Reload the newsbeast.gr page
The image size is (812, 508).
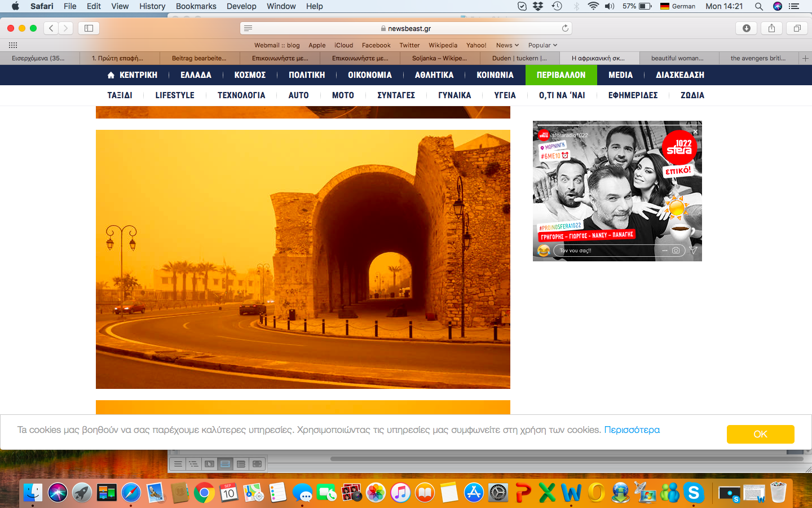565,28
